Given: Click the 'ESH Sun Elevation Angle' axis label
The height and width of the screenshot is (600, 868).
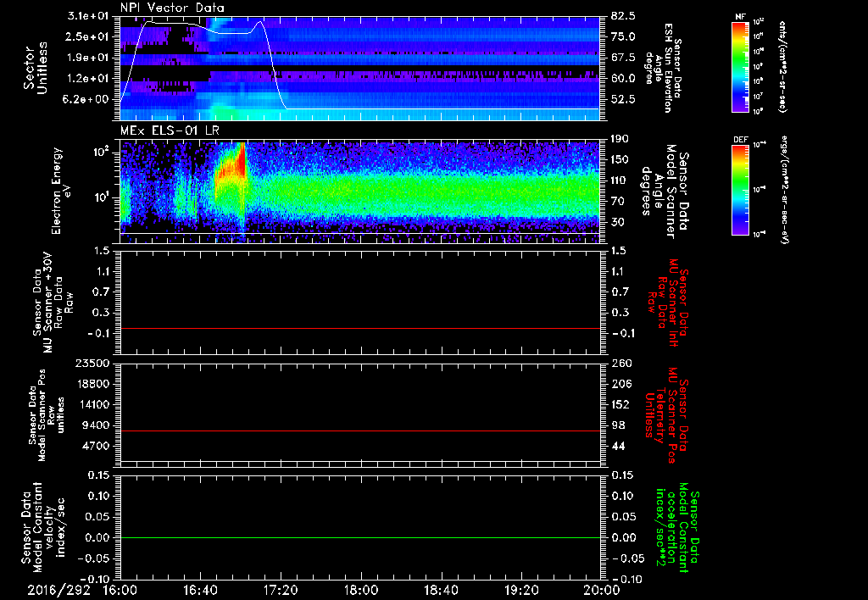Looking at the screenshot, I should pyautogui.click(x=663, y=68).
